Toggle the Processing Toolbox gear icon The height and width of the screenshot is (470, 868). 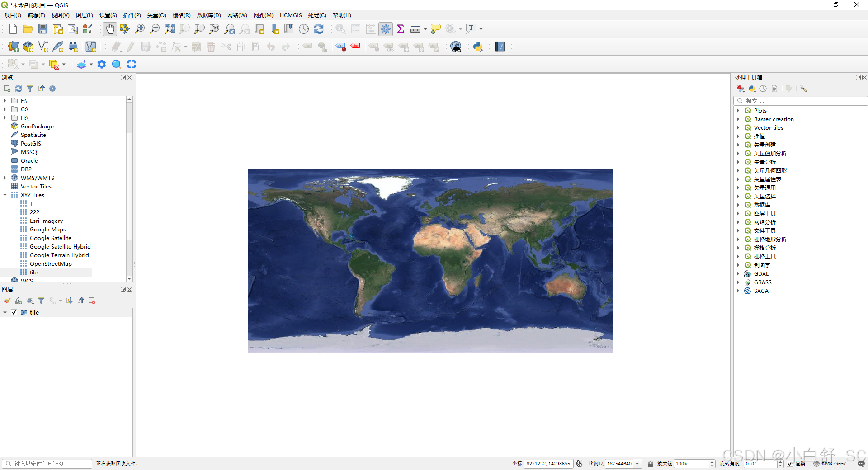[x=386, y=29]
